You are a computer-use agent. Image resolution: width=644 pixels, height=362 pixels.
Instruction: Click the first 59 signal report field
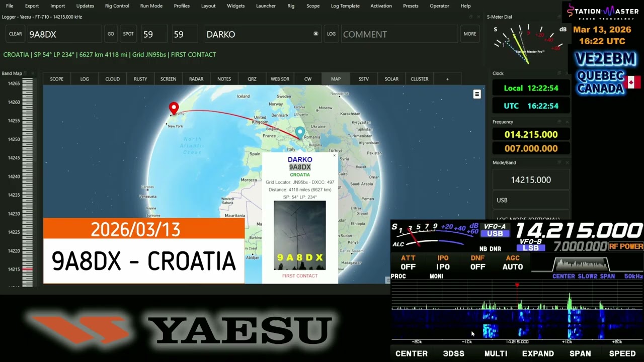point(153,34)
